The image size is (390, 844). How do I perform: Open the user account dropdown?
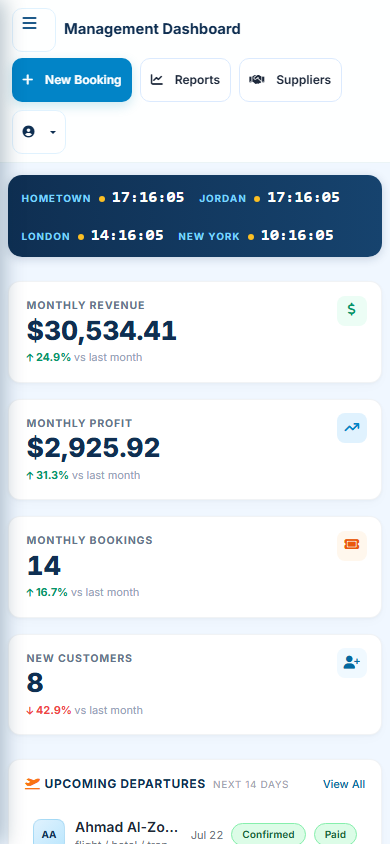tap(39, 132)
